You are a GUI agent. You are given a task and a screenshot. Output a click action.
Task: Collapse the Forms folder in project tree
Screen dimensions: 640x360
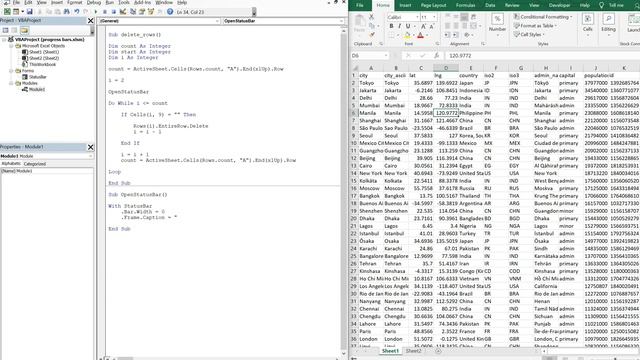click(11, 71)
